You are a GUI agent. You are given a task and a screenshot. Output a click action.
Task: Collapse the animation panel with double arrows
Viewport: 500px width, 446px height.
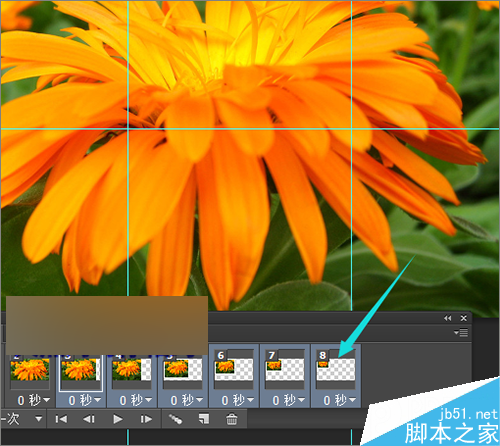click(448, 318)
